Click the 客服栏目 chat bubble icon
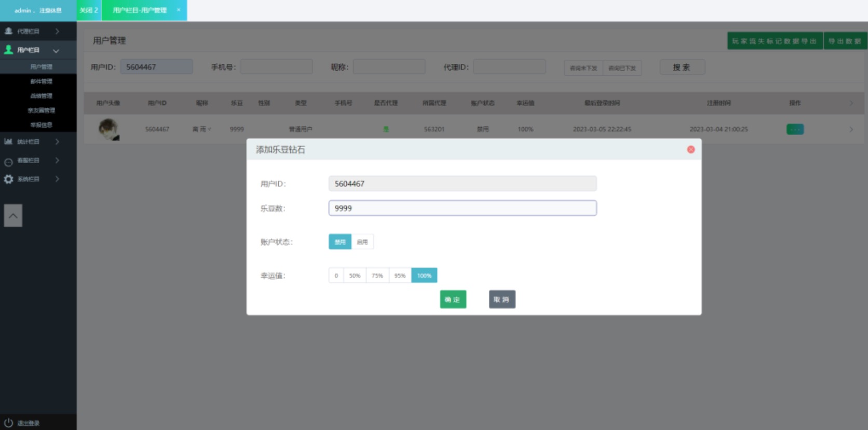This screenshot has width=868, height=430. click(x=8, y=162)
